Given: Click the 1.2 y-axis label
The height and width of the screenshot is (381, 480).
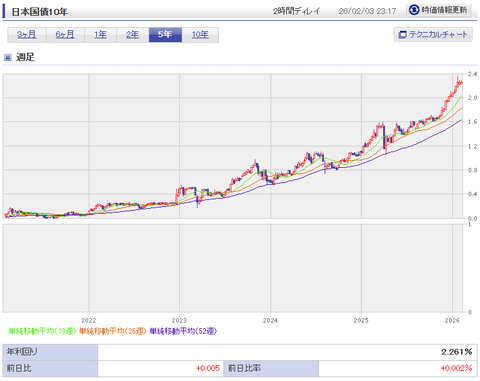Looking at the screenshot, I should pos(472,146).
